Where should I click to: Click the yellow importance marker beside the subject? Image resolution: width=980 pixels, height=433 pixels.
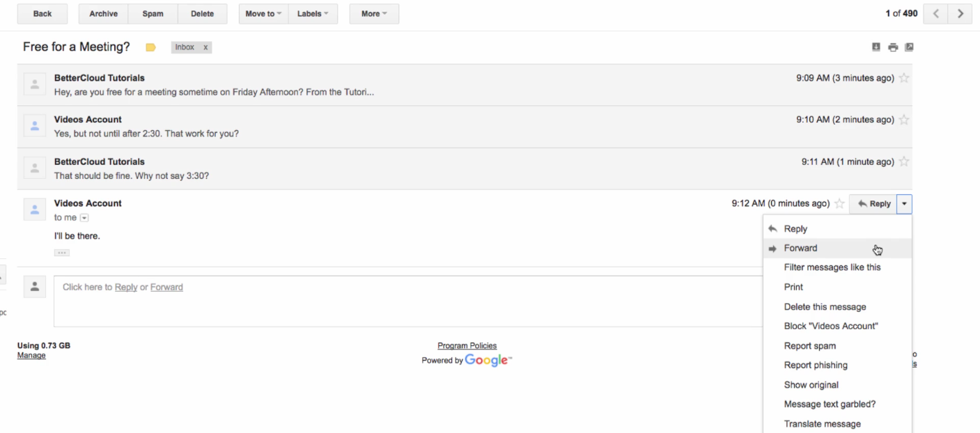tap(150, 47)
